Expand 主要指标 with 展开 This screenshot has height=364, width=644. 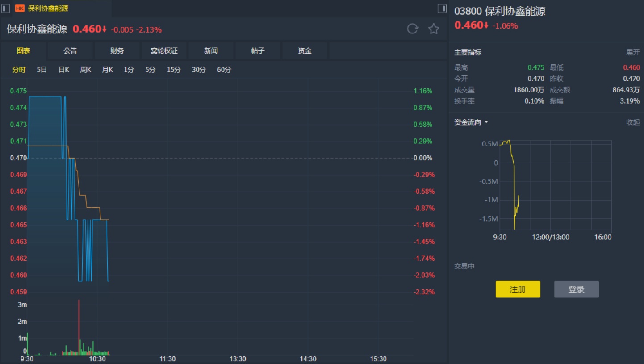coord(632,52)
